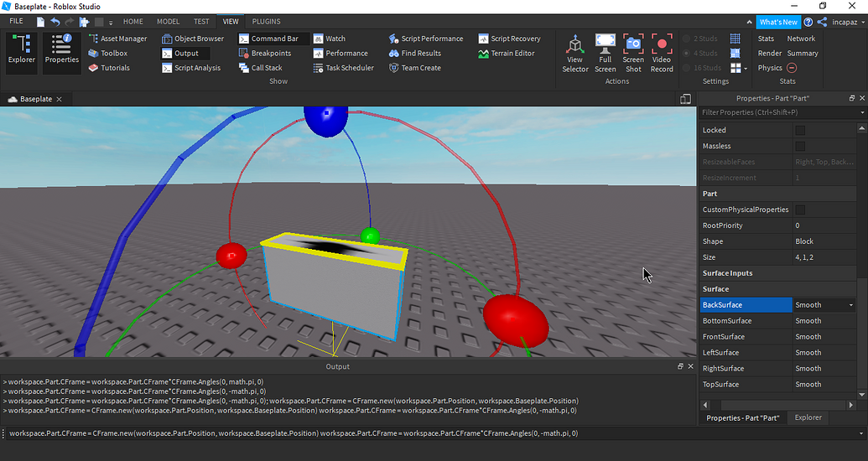This screenshot has width=868, height=461.
Task: Open the help question mark icon
Action: click(808, 22)
